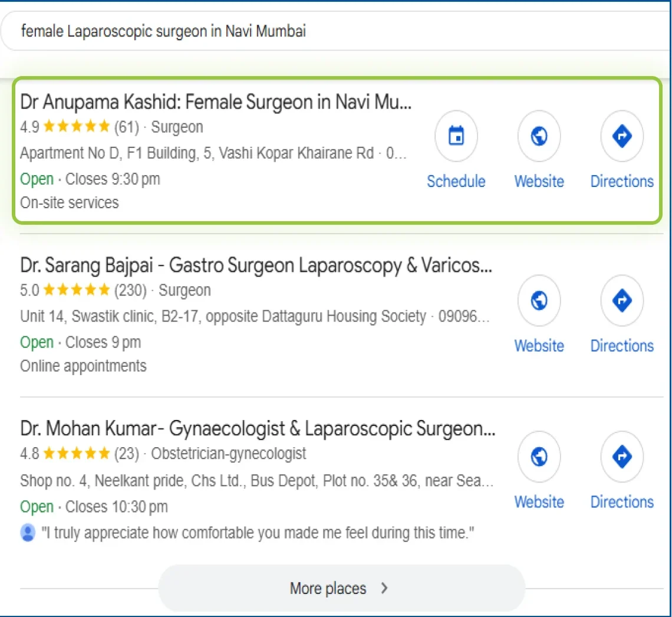Open the Dr. Mohan Kumar listing title
Viewport: 672px width, 617px height.
click(x=258, y=429)
